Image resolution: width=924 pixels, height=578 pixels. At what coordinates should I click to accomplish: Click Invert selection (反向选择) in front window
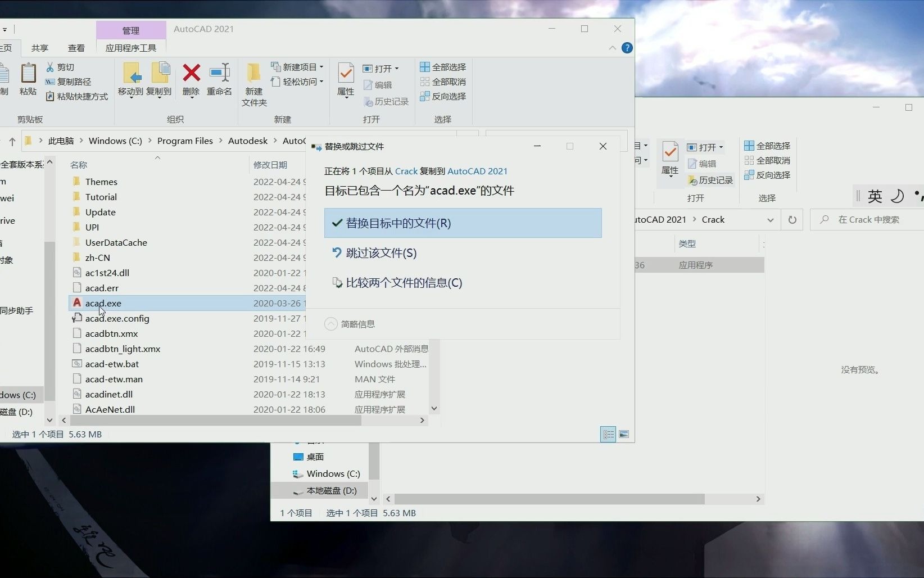(443, 96)
